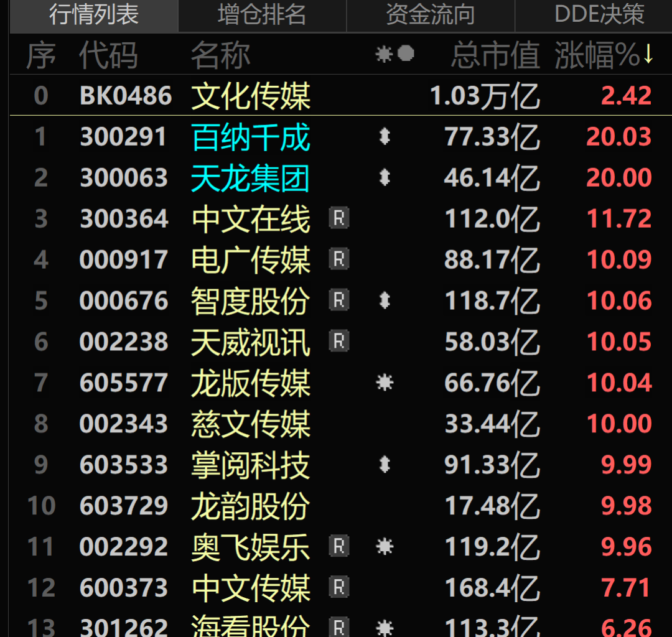The image size is (672, 637).
Task: Click stock code 603533
Action: [123, 464]
